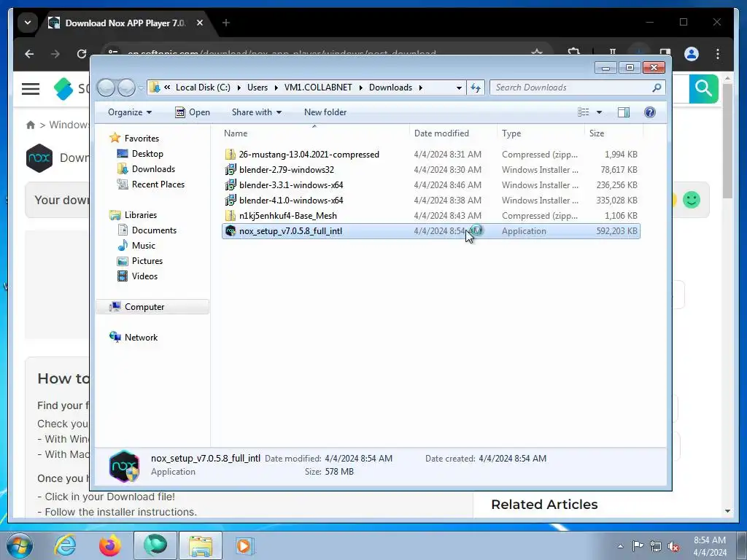Click Local Disk (C:) in the address path
Image resolution: width=747 pixels, height=560 pixels.
[x=203, y=87]
